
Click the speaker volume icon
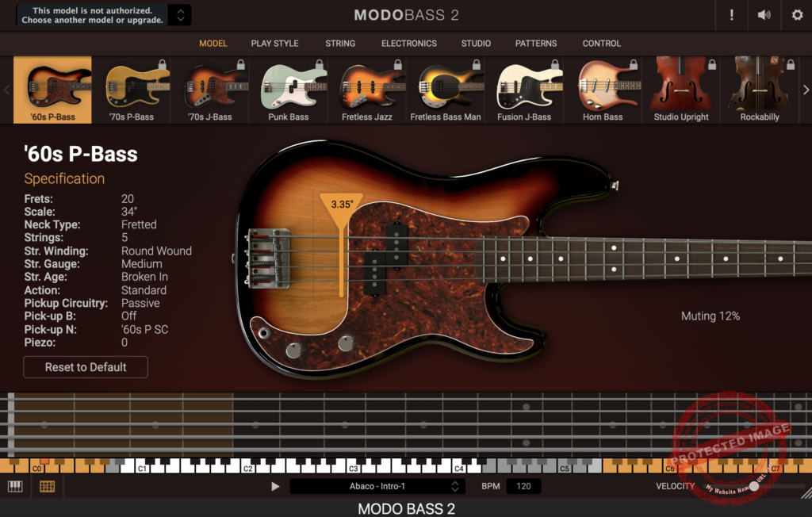[x=764, y=15]
